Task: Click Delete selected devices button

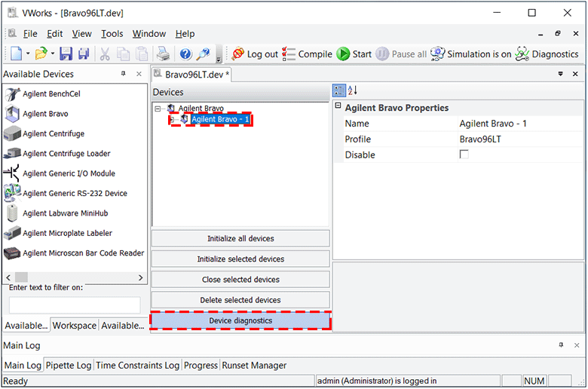Action: 240,300
